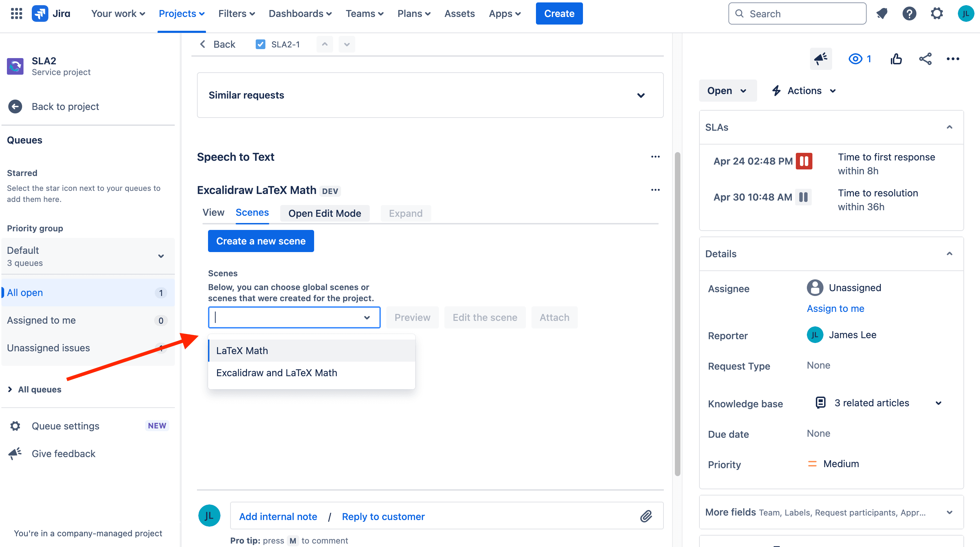The image size is (980, 547).
Task: Open the Actions dropdown
Action: 804,91
